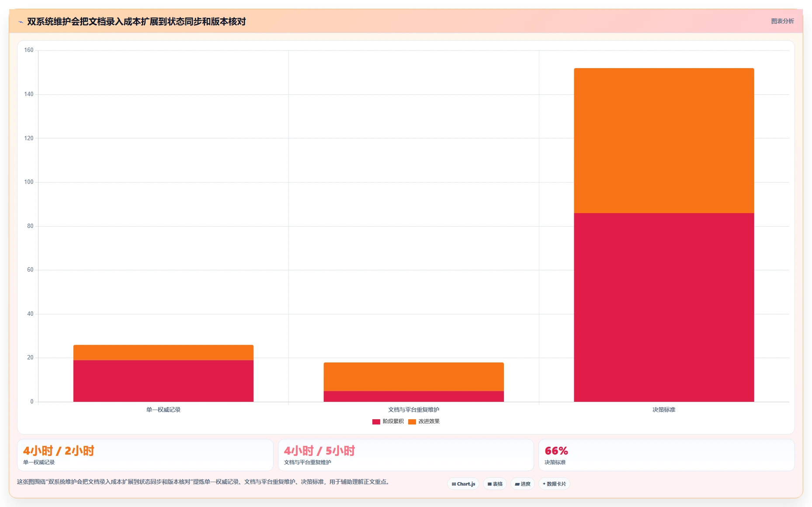
Task: Click the 表格 tag pill
Action: coord(495,484)
